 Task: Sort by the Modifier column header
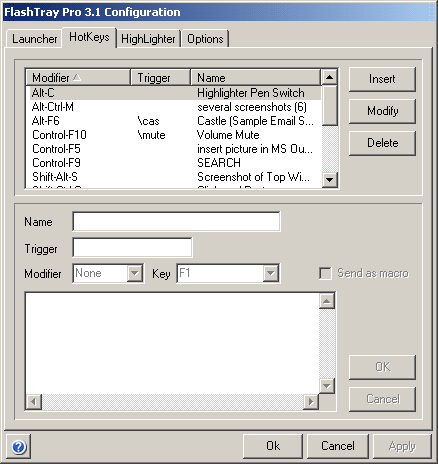pyautogui.click(x=78, y=78)
